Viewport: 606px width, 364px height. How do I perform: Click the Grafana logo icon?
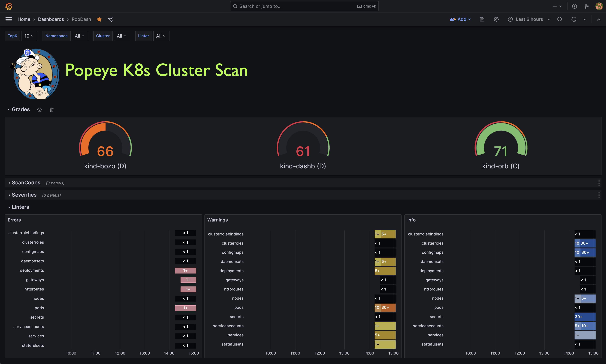[9, 6]
